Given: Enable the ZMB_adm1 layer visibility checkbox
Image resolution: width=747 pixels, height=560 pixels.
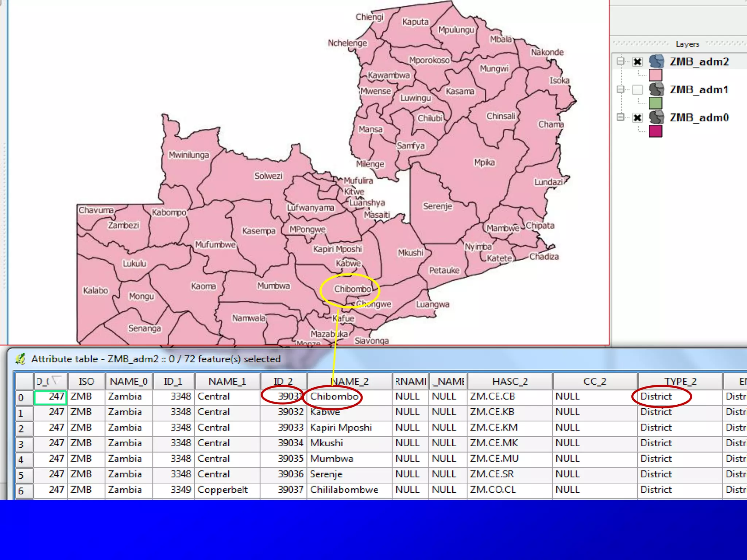Looking at the screenshot, I should [637, 89].
